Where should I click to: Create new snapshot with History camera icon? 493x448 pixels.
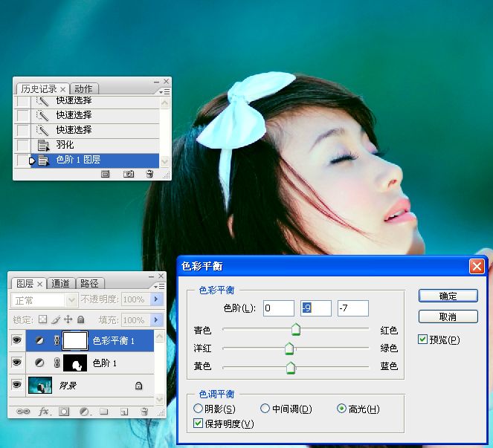(x=128, y=174)
